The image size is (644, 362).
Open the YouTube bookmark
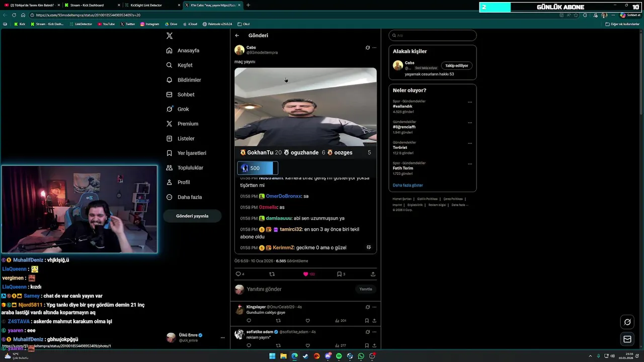106,24
